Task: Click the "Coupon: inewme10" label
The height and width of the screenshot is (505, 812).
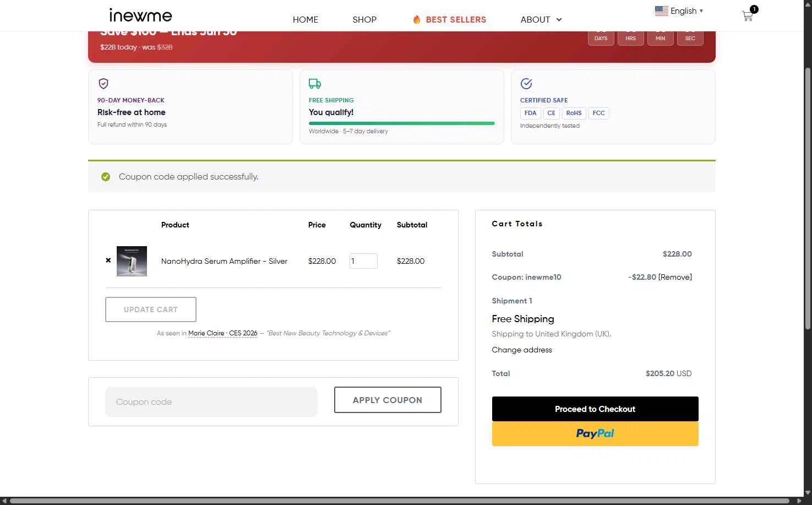Action: [x=527, y=277]
